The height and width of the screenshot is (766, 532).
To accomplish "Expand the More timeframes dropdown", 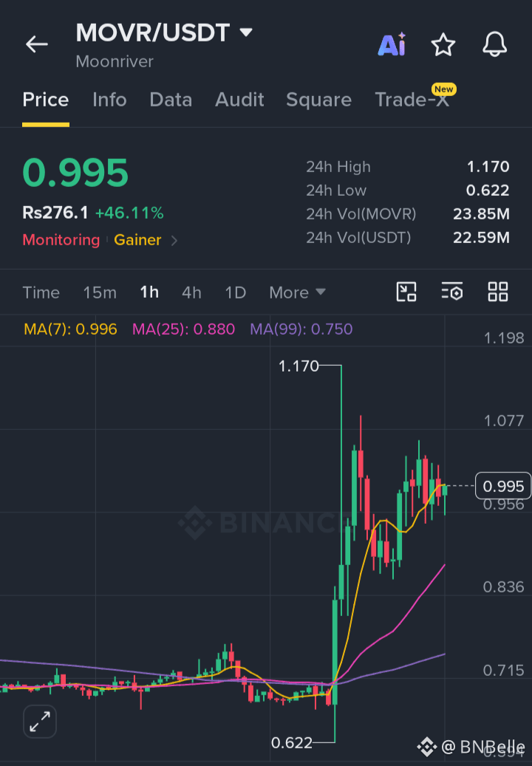I will [297, 293].
